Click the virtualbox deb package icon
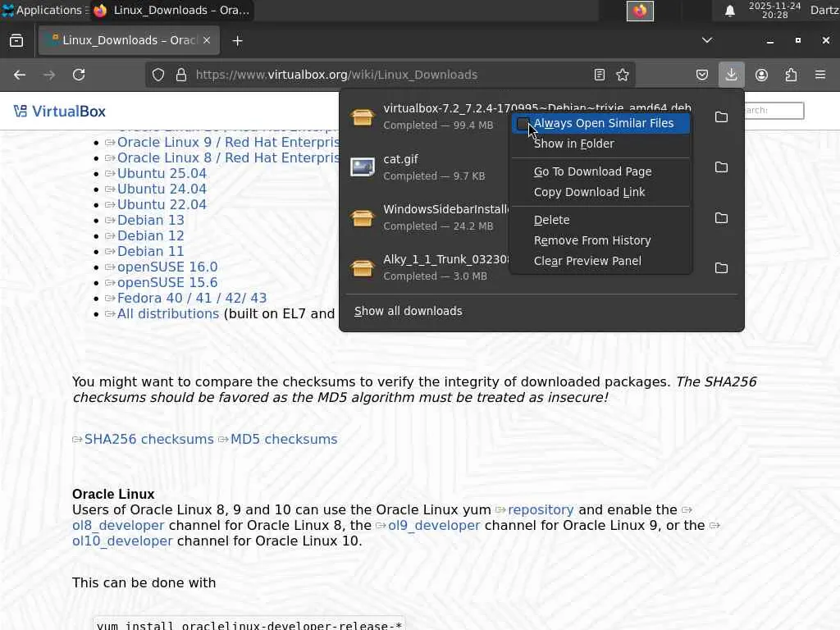 point(362,116)
